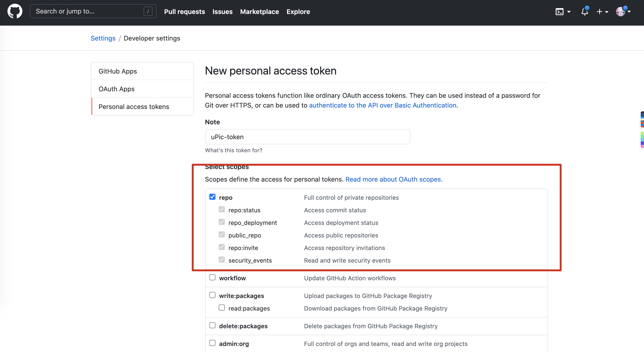Image resolution: width=644 pixels, height=352 pixels.
Task: Click the slash shortcut key icon
Action: coord(148,11)
